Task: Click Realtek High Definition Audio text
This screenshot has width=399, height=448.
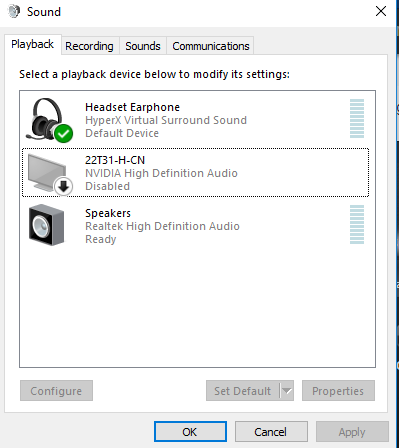Action: click(x=162, y=226)
